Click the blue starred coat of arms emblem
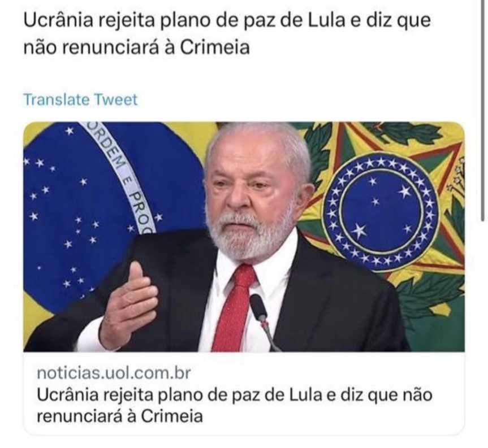Viewport: 488px width, 448px height. [x=381, y=211]
